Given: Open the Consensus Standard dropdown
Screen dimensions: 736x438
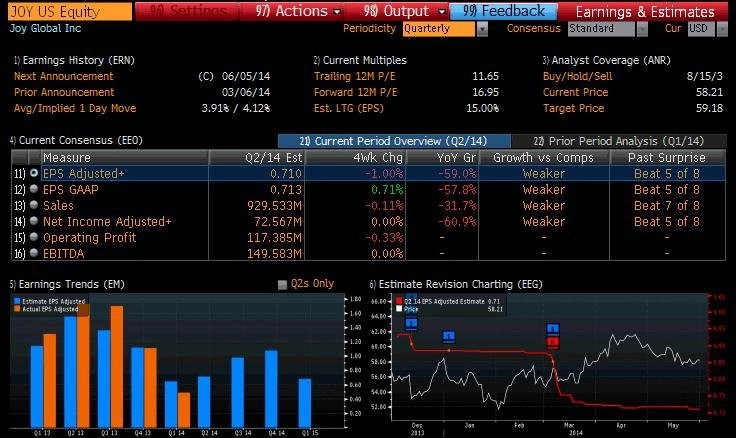Looking at the screenshot, I should tap(607, 29).
